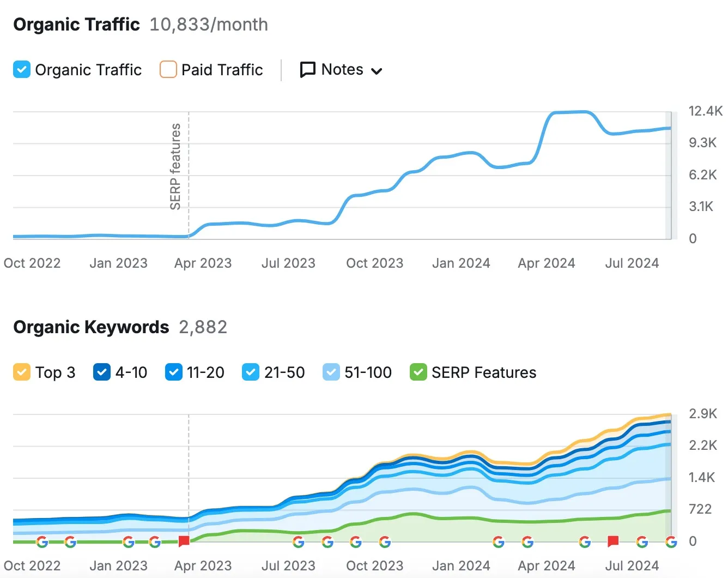The image size is (728, 578).
Task: Click the 2.9K axis label on keywords chart
Action: (x=703, y=414)
